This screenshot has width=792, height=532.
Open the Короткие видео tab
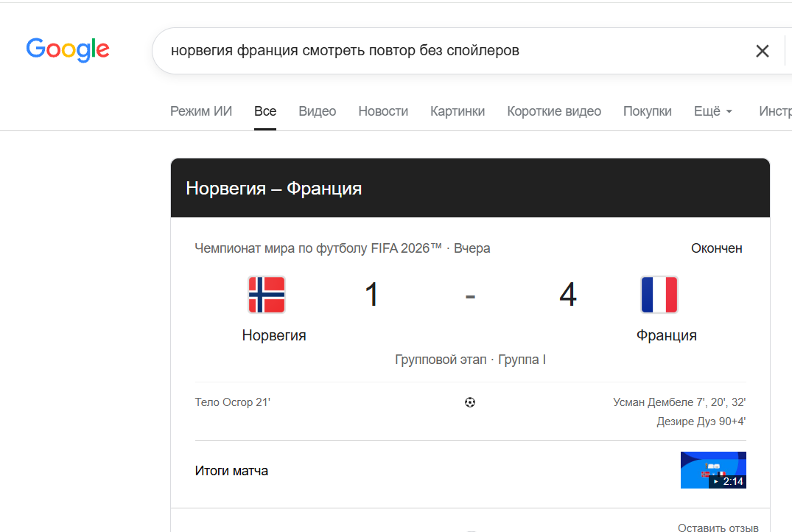click(x=554, y=111)
